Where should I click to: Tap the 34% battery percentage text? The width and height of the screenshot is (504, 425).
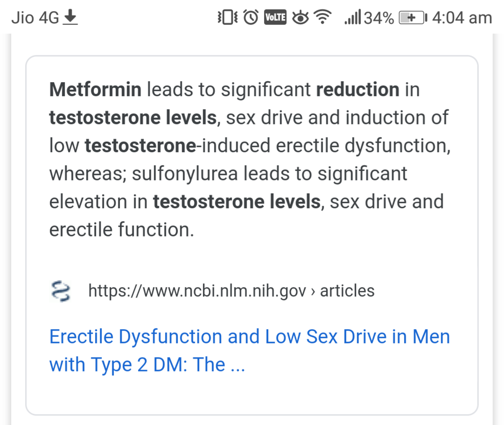point(379,18)
